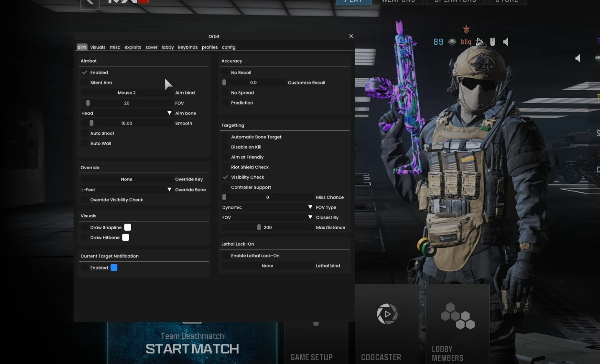Toggle the No Spread checkbox
600x364 pixels.
(x=226, y=93)
